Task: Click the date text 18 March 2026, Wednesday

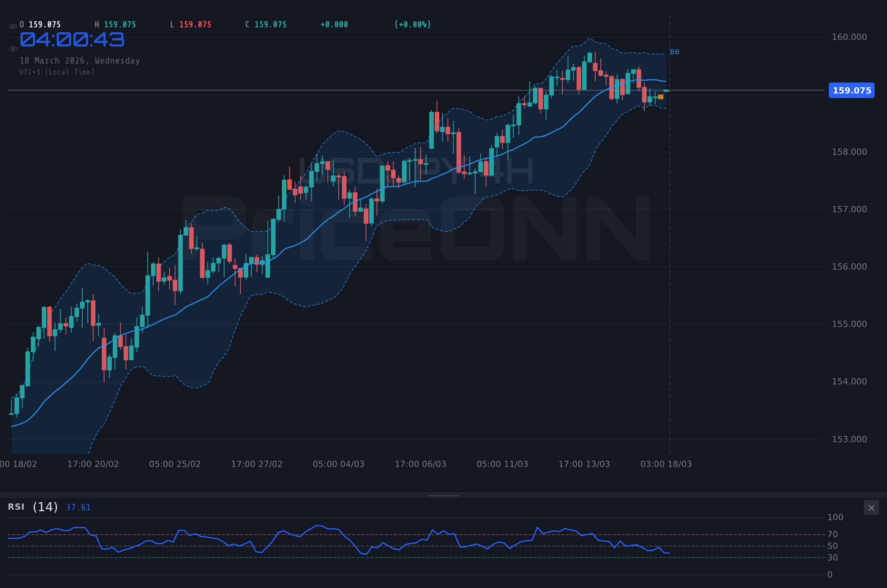Action: point(80,61)
